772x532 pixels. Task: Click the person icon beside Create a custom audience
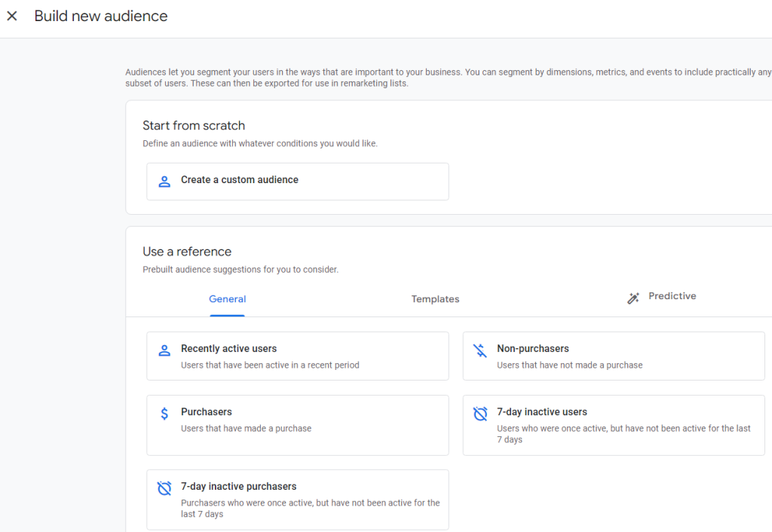(164, 181)
